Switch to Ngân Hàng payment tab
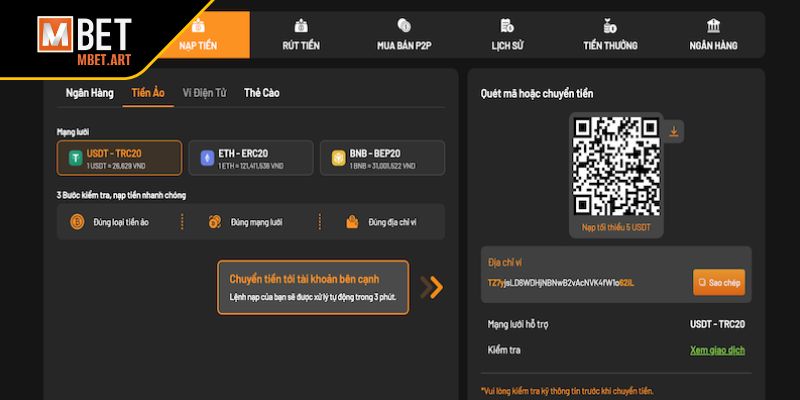 89,93
